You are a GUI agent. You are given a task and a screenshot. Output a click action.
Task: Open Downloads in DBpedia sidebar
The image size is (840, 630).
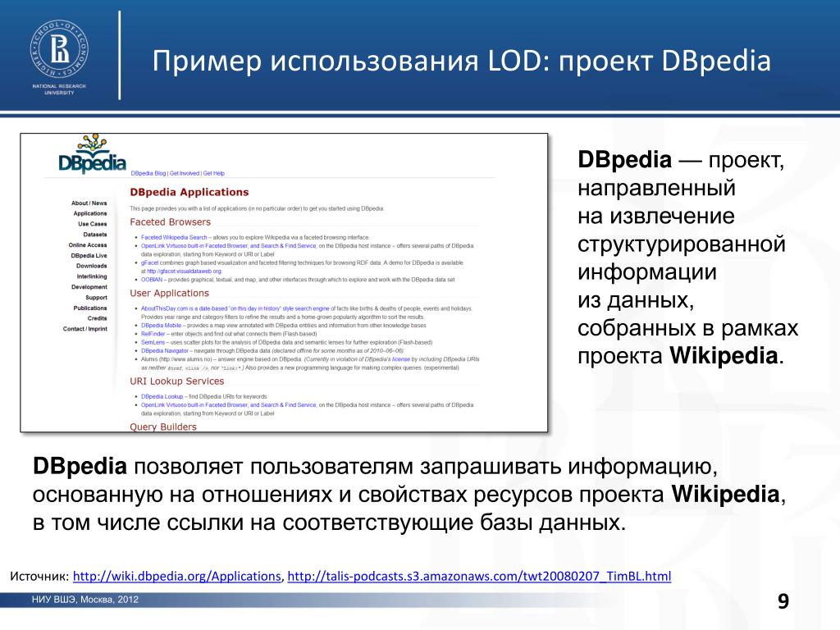92,266
